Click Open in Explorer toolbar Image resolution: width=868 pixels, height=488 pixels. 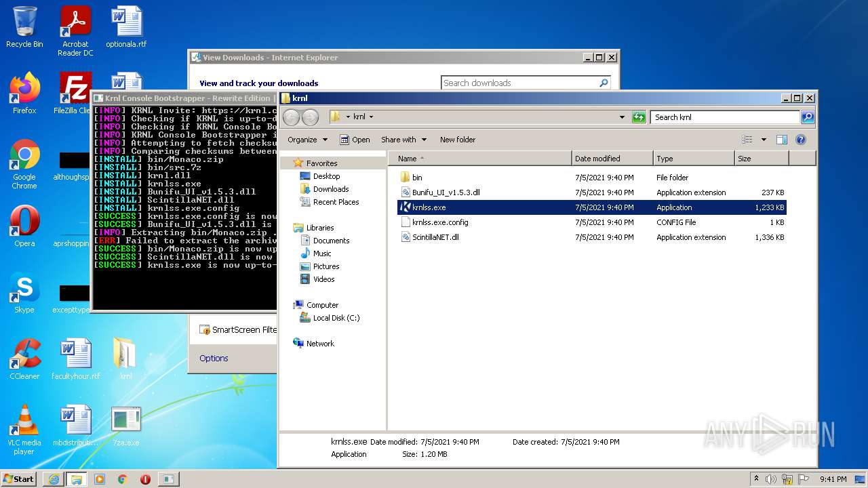point(355,140)
